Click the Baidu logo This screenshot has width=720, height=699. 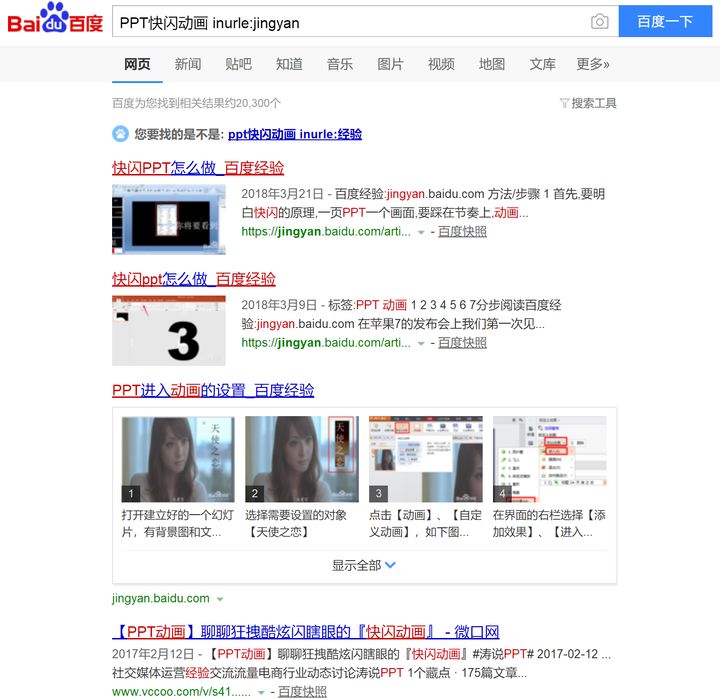(55, 18)
